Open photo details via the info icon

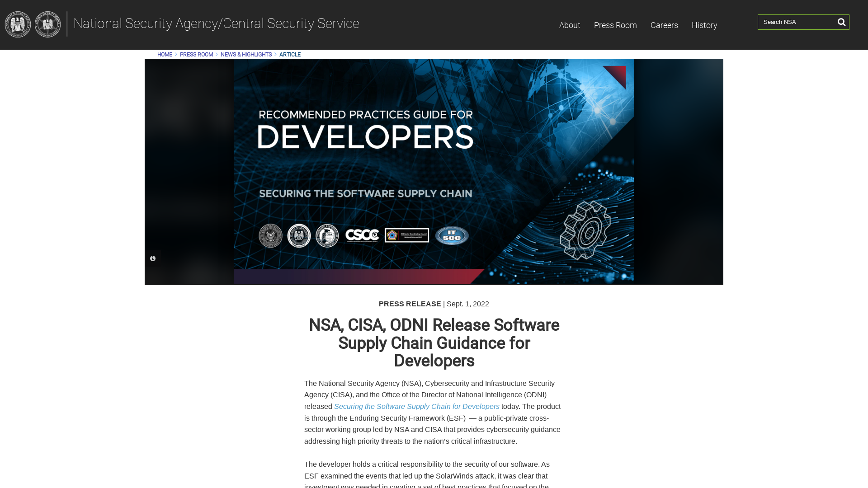point(152,258)
